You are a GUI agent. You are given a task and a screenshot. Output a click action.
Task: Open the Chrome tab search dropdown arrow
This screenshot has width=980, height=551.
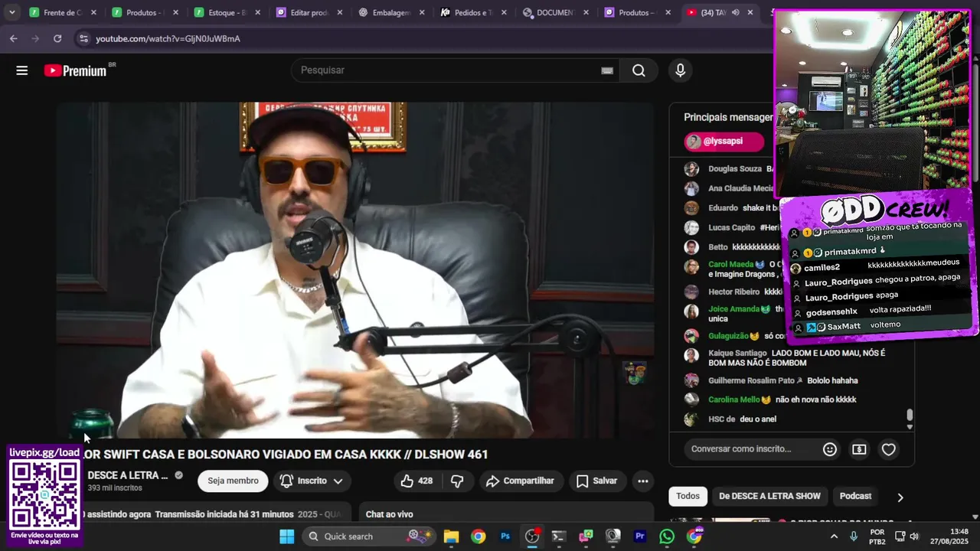tap(11, 12)
